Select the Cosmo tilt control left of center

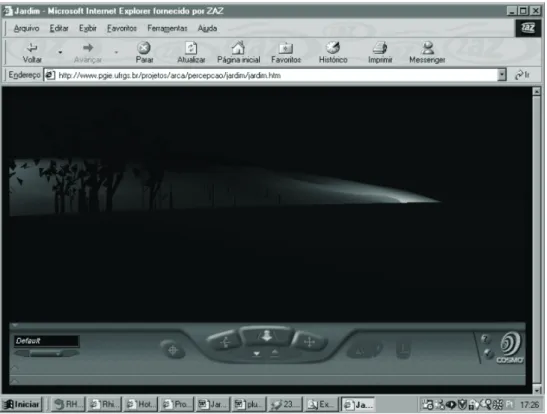225,342
